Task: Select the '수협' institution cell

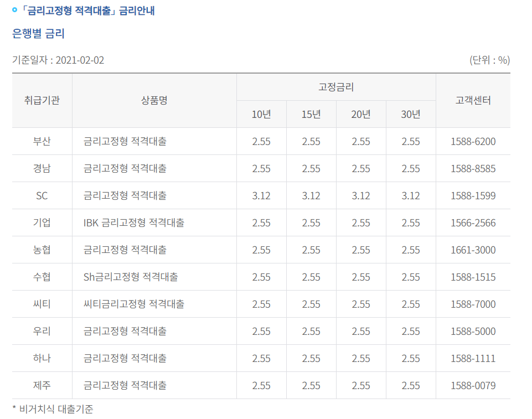Action: (42, 277)
